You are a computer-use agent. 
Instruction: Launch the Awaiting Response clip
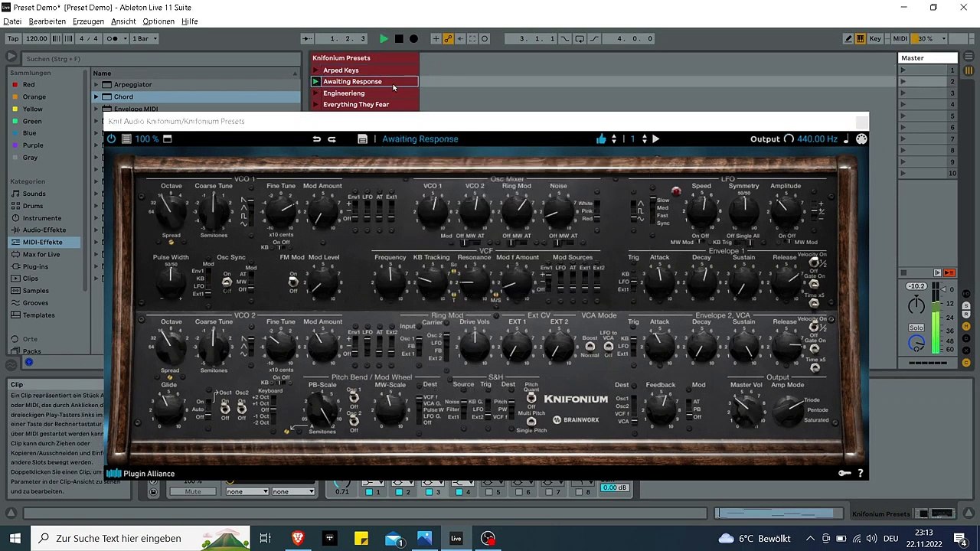click(315, 82)
